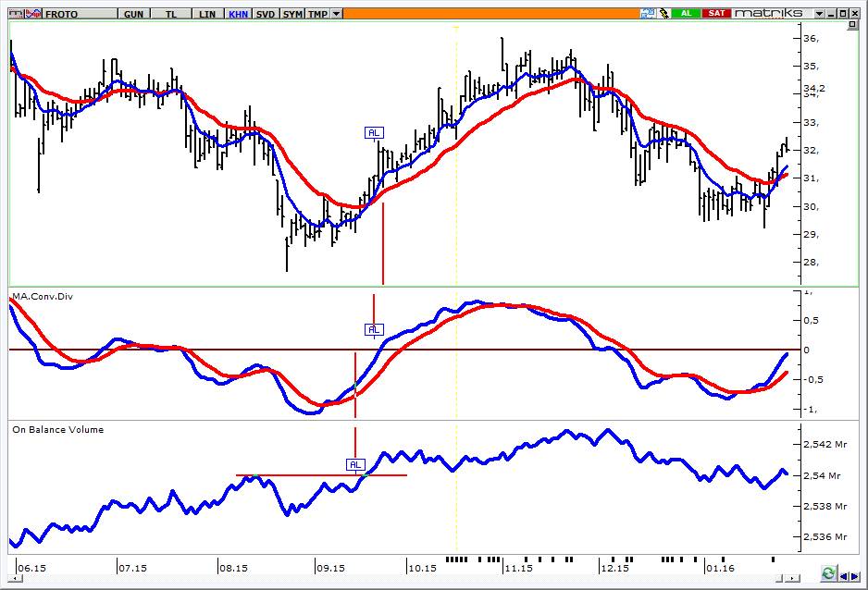Screen dimensions: 868x590
Task: Click the green AL buy button
Action: (687, 13)
